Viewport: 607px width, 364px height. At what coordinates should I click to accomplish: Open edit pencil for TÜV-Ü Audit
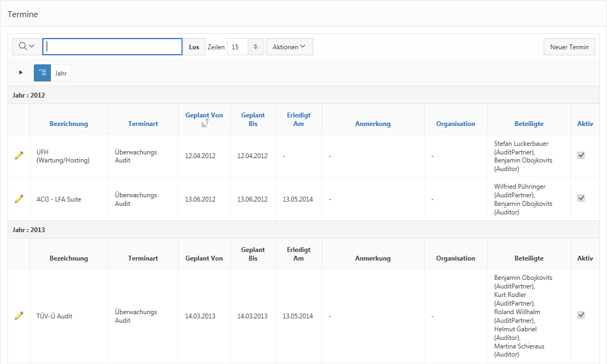[19, 316]
